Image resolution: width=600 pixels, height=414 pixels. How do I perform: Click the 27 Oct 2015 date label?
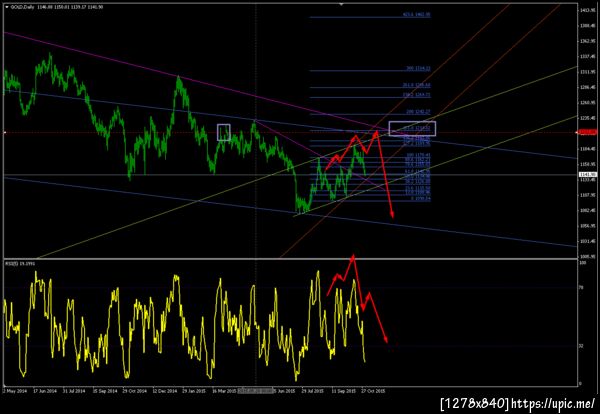(373, 391)
